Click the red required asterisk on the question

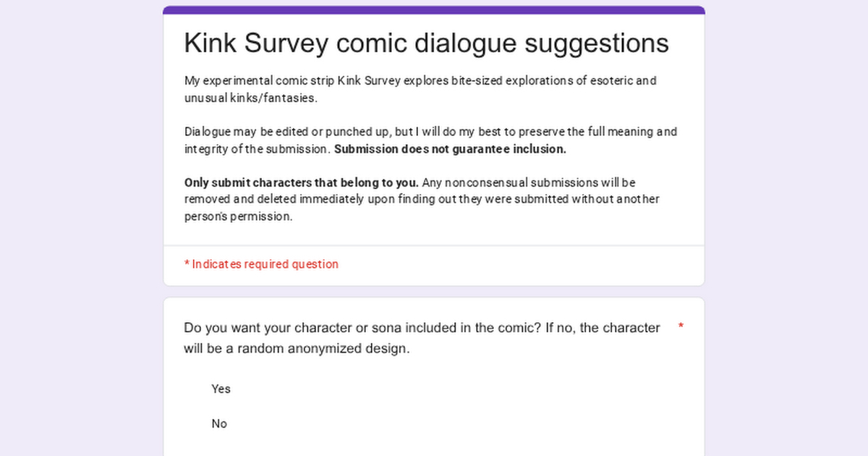pos(681,328)
